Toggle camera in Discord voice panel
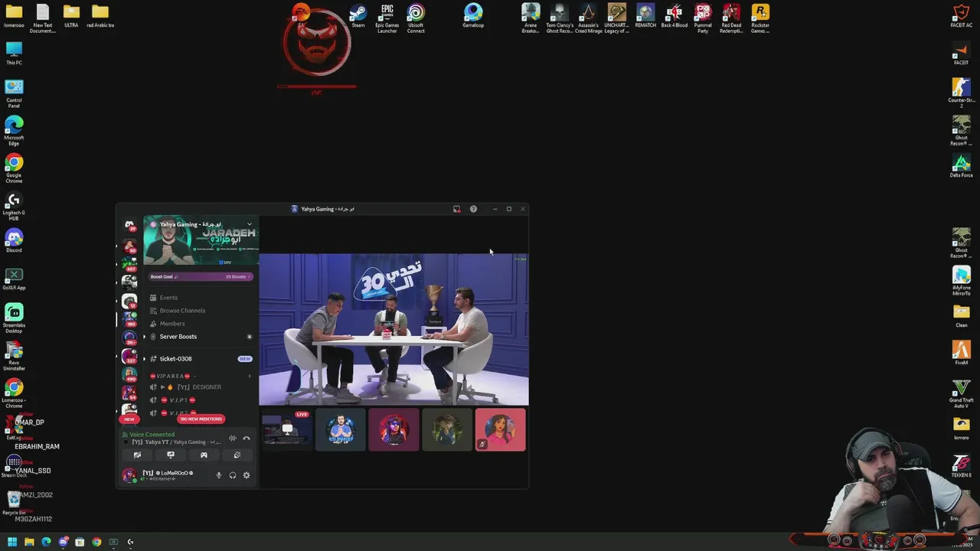The height and width of the screenshot is (551, 980). [x=137, y=455]
